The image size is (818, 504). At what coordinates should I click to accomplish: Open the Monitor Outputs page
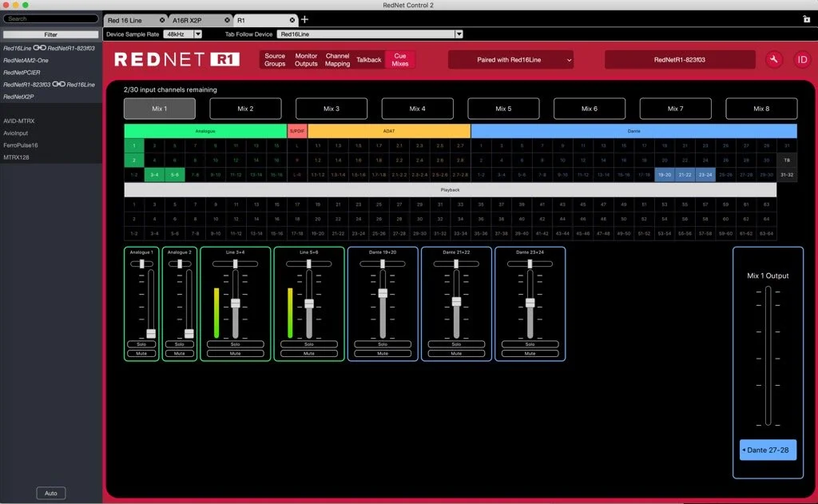(306, 59)
